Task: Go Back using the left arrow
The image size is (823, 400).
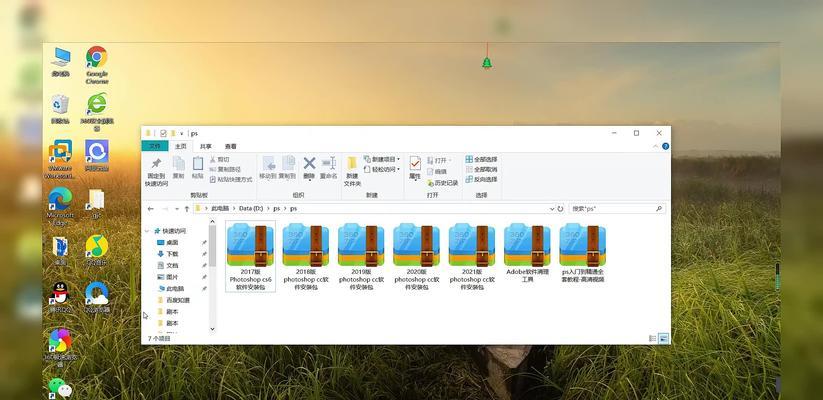Action: pyautogui.click(x=151, y=208)
